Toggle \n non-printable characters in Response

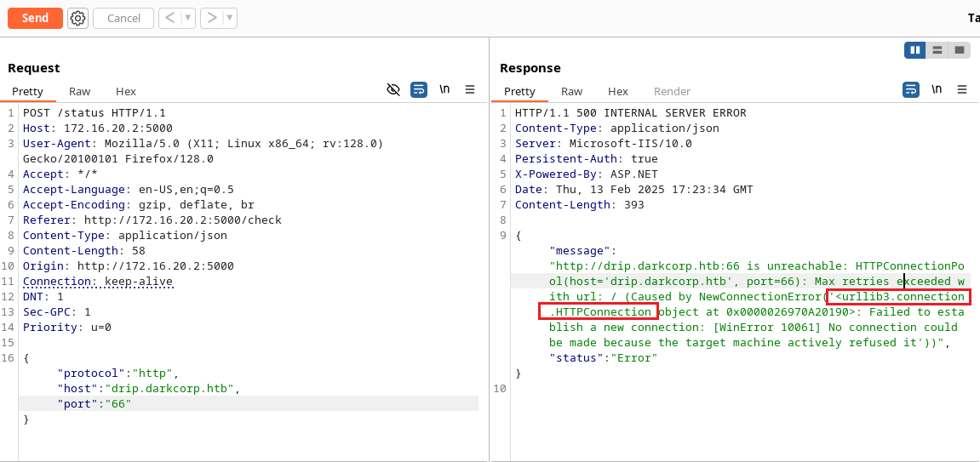click(x=937, y=89)
